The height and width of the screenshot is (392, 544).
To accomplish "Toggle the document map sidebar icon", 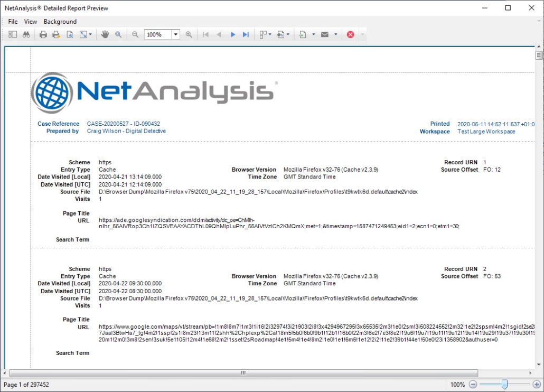I will coord(13,34).
